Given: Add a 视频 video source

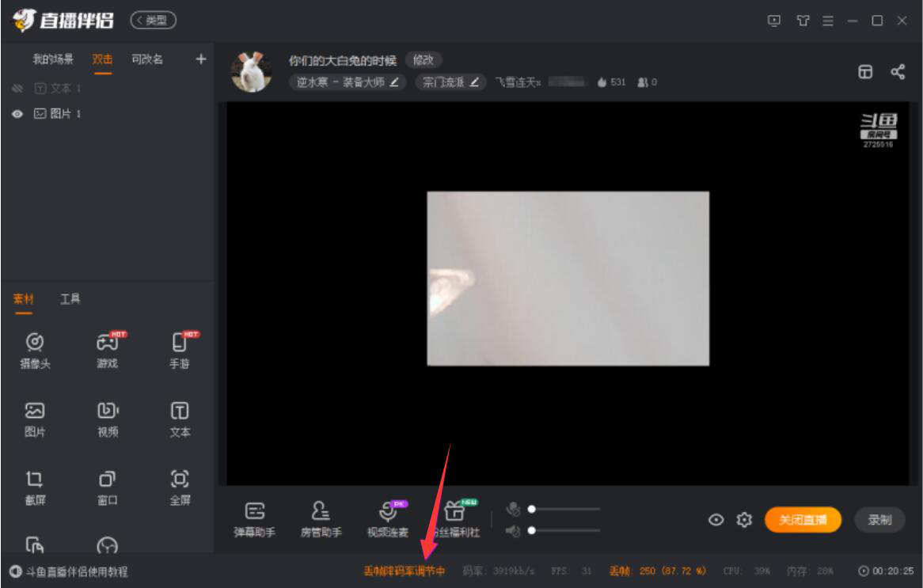Looking at the screenshot, I should tap(108, 419).
